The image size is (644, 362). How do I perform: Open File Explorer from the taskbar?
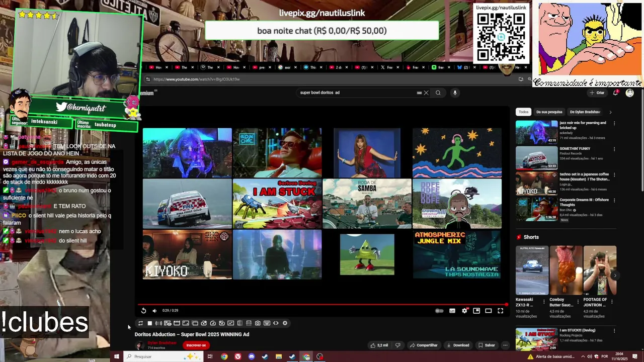pos(278,356)
